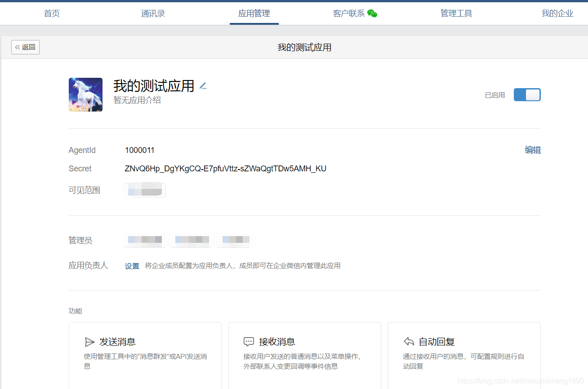Click the first blurred admin under 管理员

coord(143,240)
